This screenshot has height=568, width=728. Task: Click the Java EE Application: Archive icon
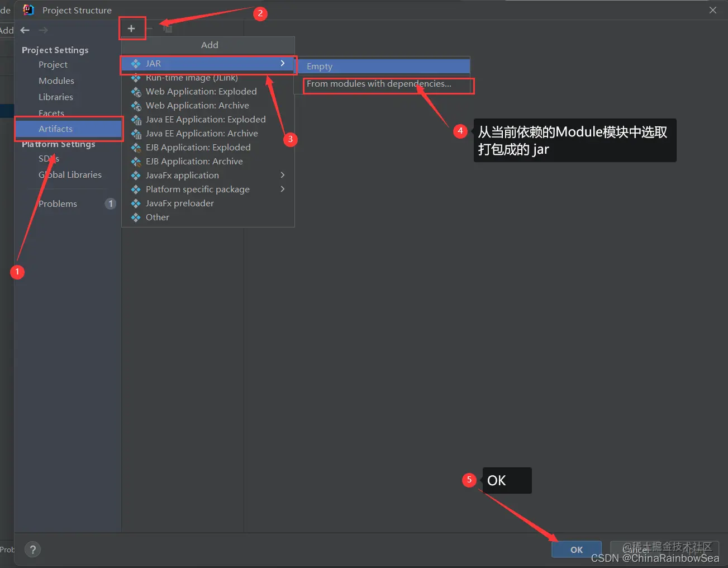click(x=136, y=134)
